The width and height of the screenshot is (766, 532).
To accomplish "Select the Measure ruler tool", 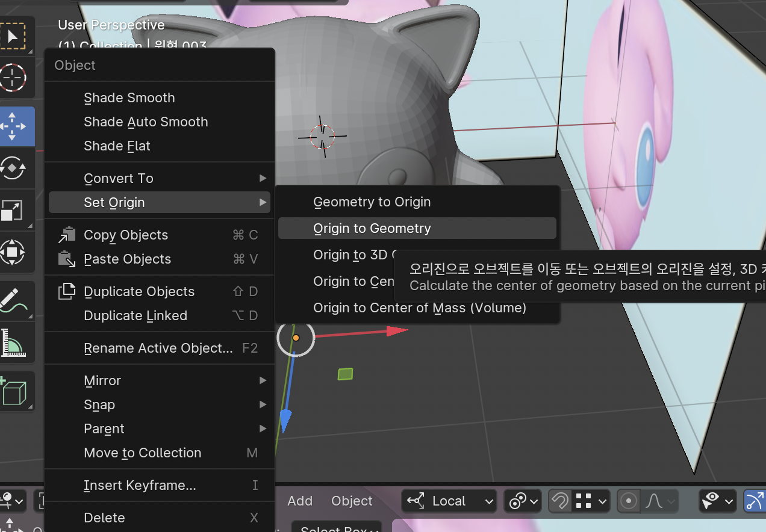I will (x=13, y=342).
